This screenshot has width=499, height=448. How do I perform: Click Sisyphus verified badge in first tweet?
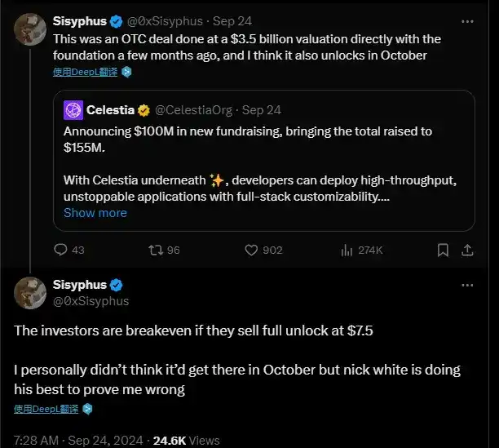[116, 21]
